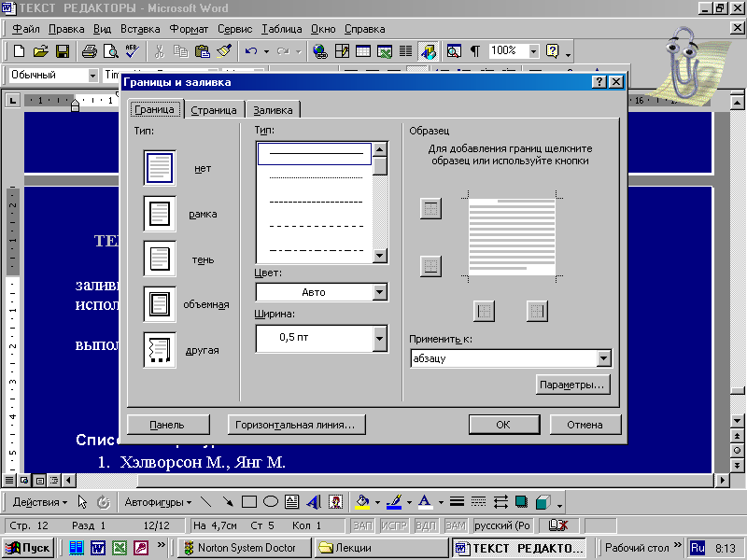This screenshot has width=747, height=560.
Task: Open the Автофигуры menu
Action: tap(158, 502)
